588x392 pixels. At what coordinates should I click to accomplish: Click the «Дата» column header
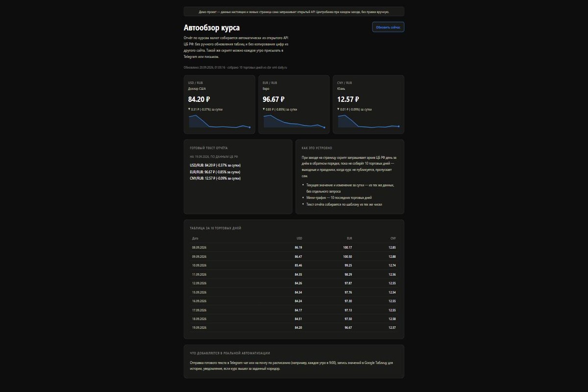point(195,238)
